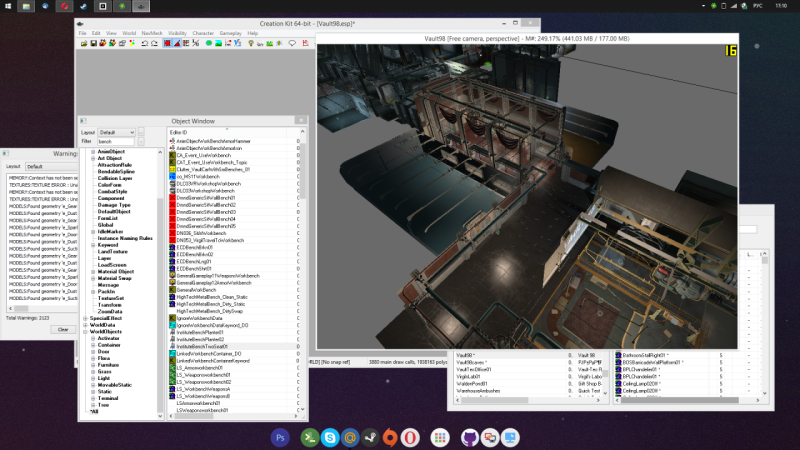Click the percent-sign toolbar icon
Viewport: 800px width, 450px height.
195,43
